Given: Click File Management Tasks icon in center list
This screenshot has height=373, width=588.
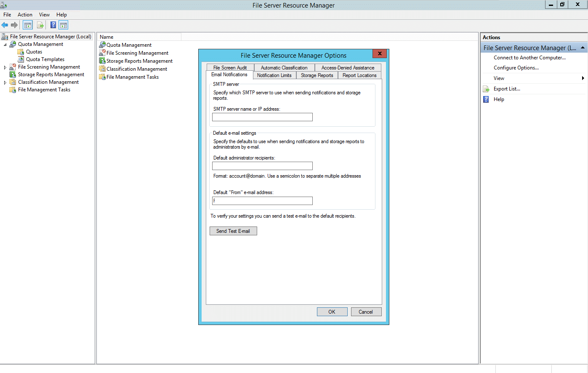Looking at the screenshot, I should click(x=102, y=77).
